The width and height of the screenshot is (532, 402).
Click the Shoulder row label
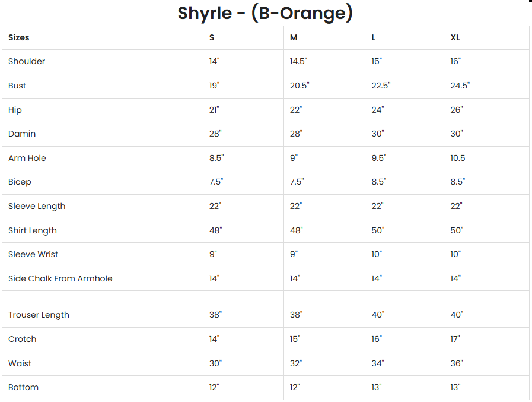[x=27, y=61]
